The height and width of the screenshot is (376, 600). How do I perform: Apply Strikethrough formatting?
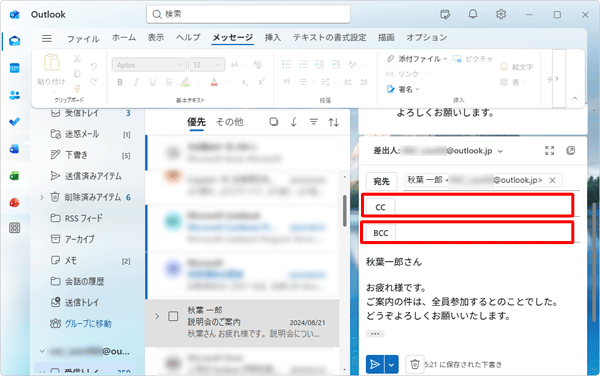tap(169, 82)
